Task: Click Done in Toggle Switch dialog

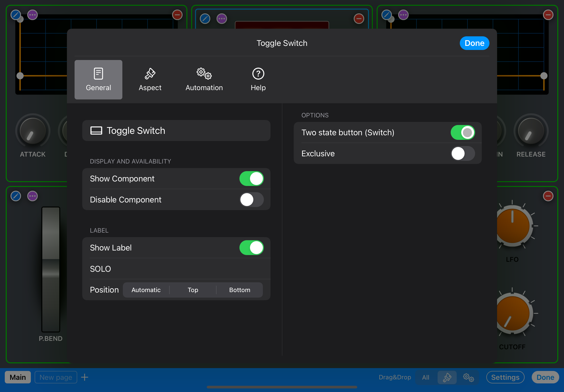Action: click(474, 43)
